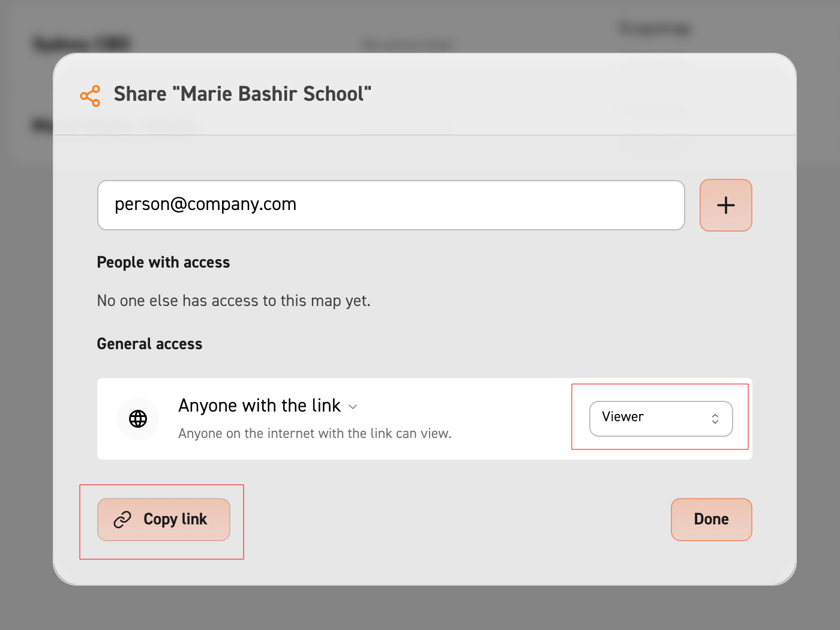
Task: Expand the 'Anyone with the link' access menu
Action: (x=268, y=406)
